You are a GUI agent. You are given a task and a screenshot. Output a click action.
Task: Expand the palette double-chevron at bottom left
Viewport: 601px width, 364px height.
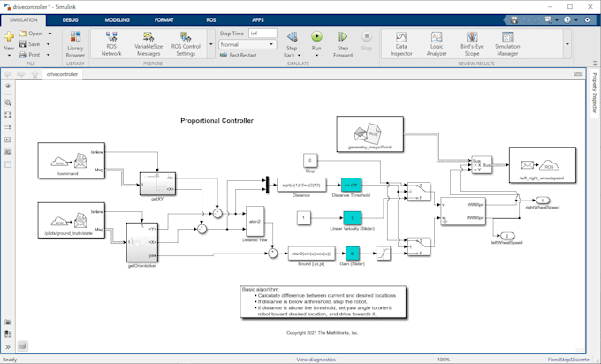click(x=8, y=346)
